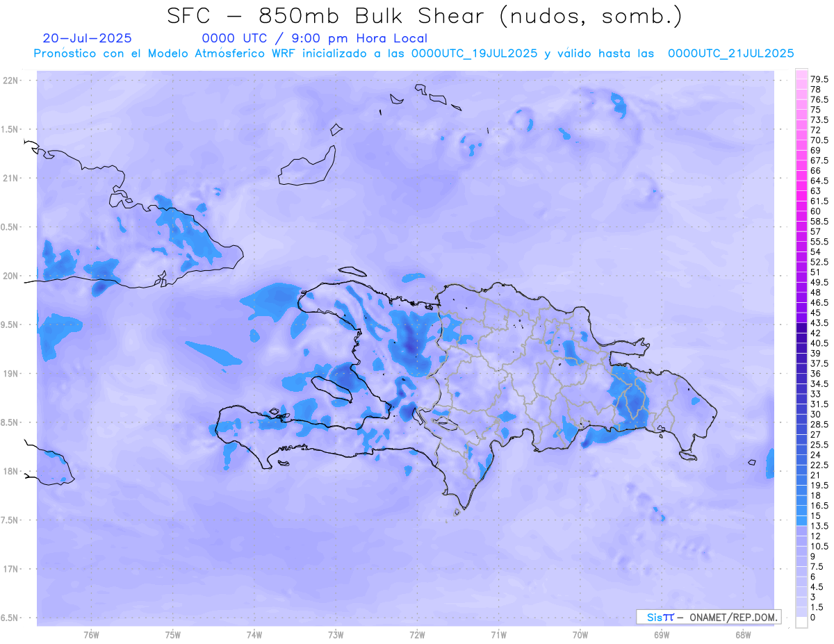
Task: Click the colorbar legend value '76.5'
Action: [820, 100]
